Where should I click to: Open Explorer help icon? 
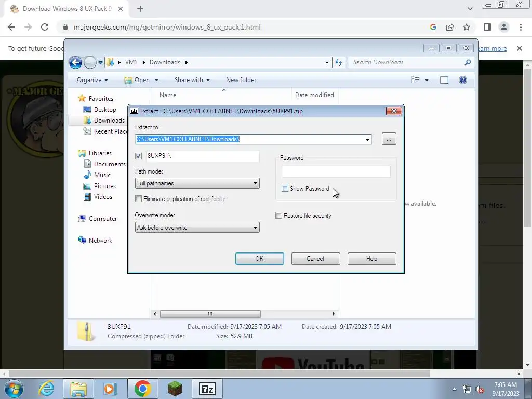coord(462,80)
